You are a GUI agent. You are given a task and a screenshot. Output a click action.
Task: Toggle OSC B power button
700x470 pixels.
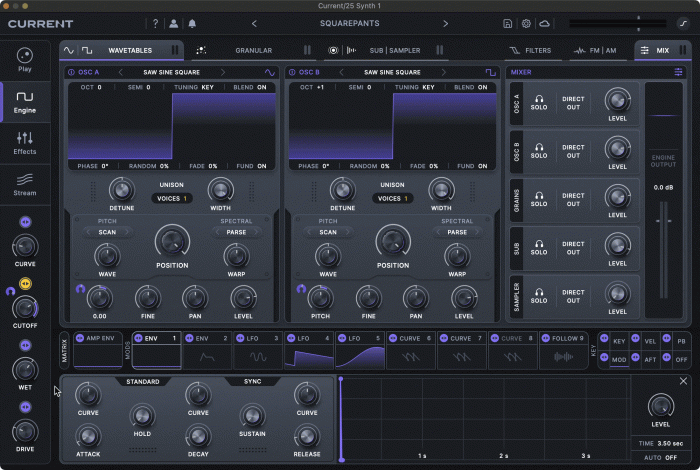[292, 72]
